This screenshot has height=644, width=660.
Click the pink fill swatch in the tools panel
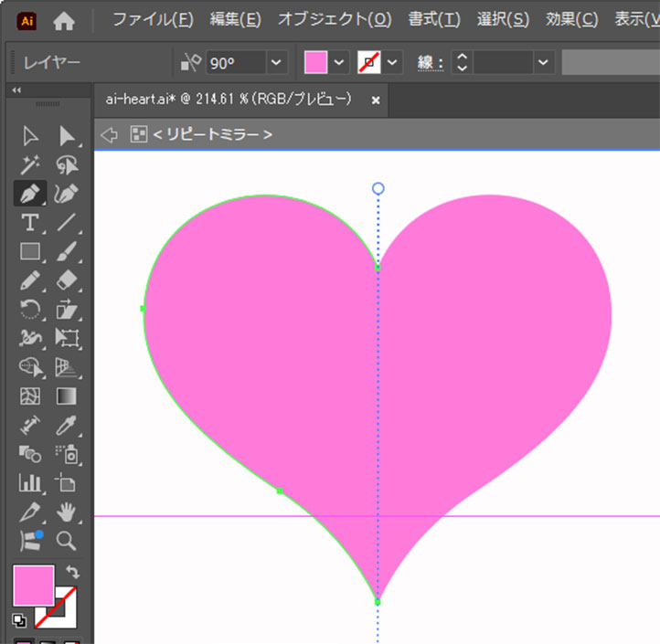point(33,585)
